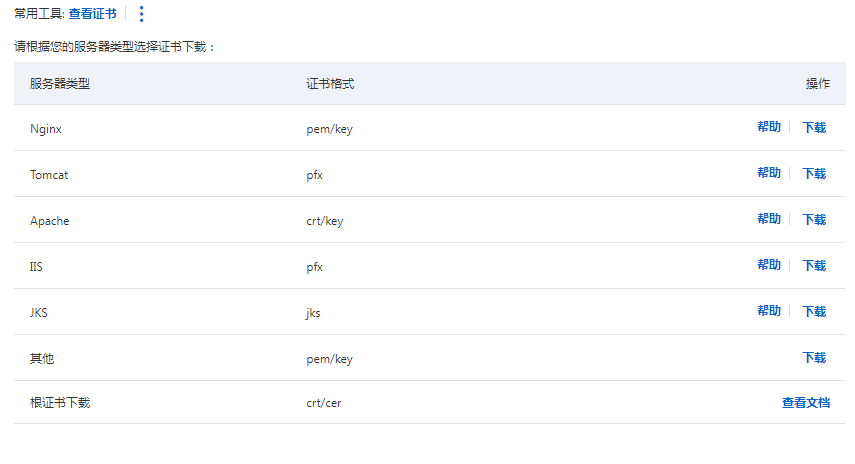The image size is (855, 464).
Task: Download the Tomcat pfx certificate
Action: pos(814,174)
